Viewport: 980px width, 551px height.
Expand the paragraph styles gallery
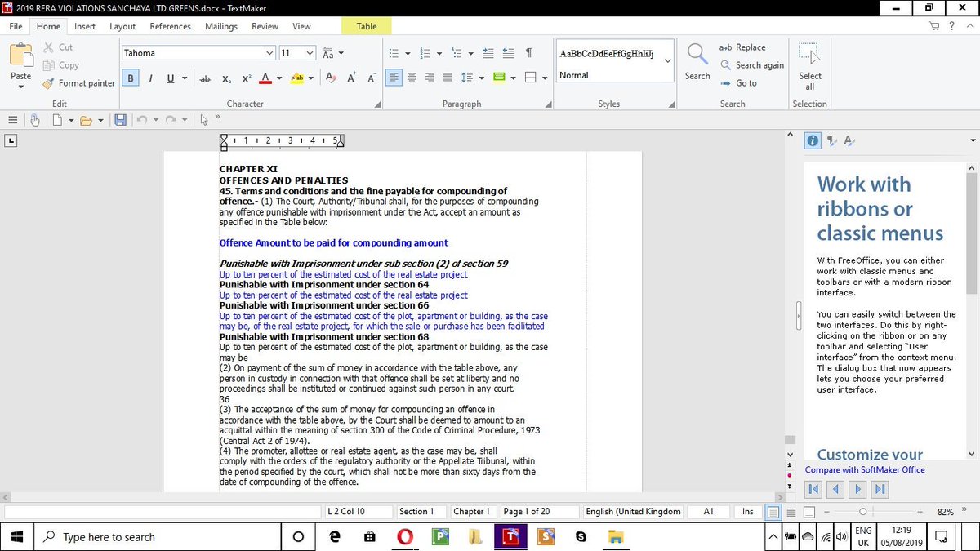(667, 61)
